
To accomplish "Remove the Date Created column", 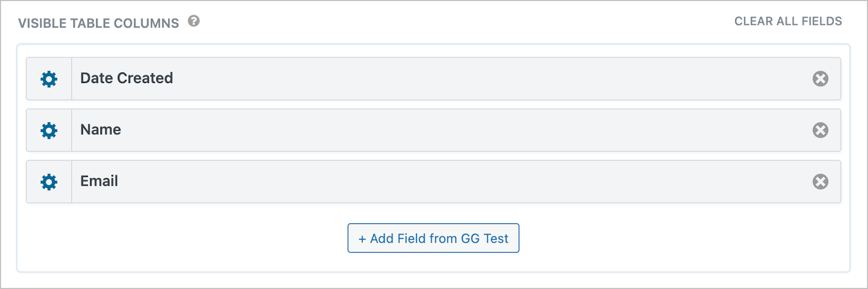I will [820, 79].
